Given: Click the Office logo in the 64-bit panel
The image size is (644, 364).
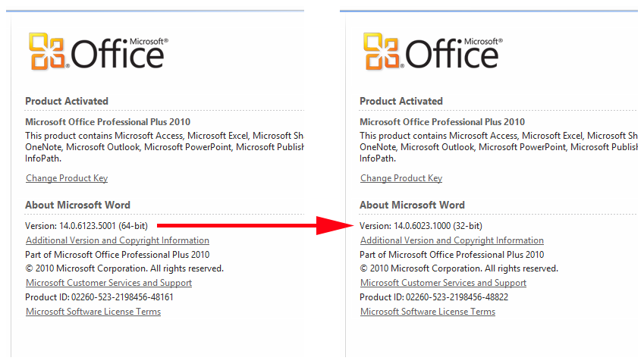Looking at the screenshot, I should click(99, 52).
